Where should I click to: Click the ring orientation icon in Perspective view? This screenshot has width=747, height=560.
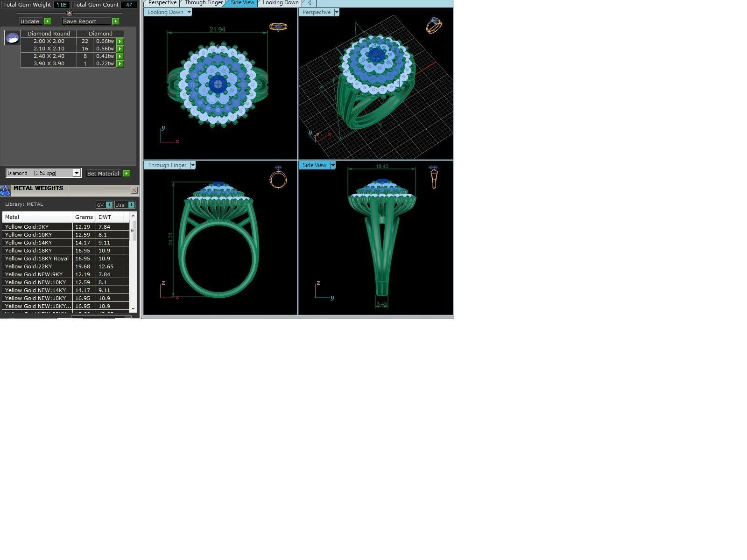pos(434,25)
